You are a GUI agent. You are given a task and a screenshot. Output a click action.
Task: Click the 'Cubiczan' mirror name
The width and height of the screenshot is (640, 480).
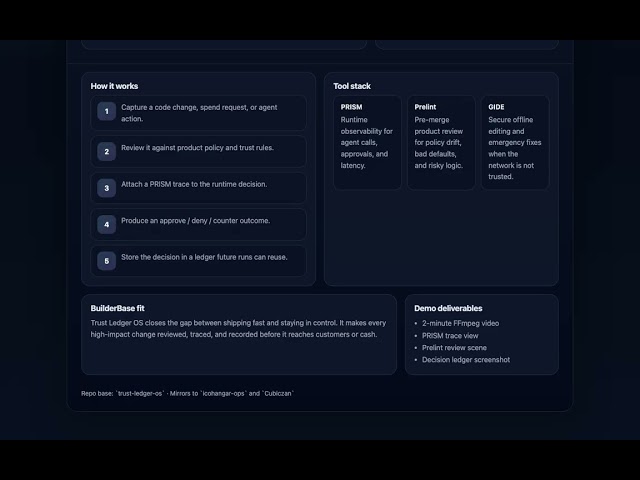(278, 393)
